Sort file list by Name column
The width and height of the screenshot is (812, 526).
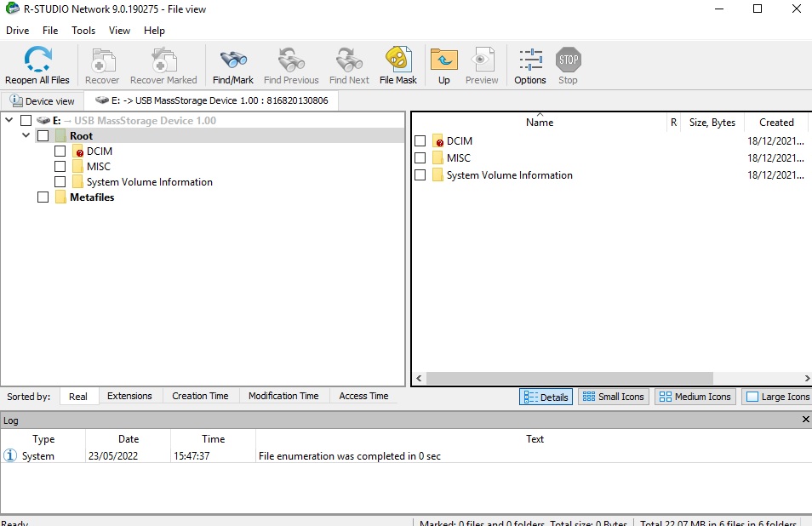click(540, 123)
